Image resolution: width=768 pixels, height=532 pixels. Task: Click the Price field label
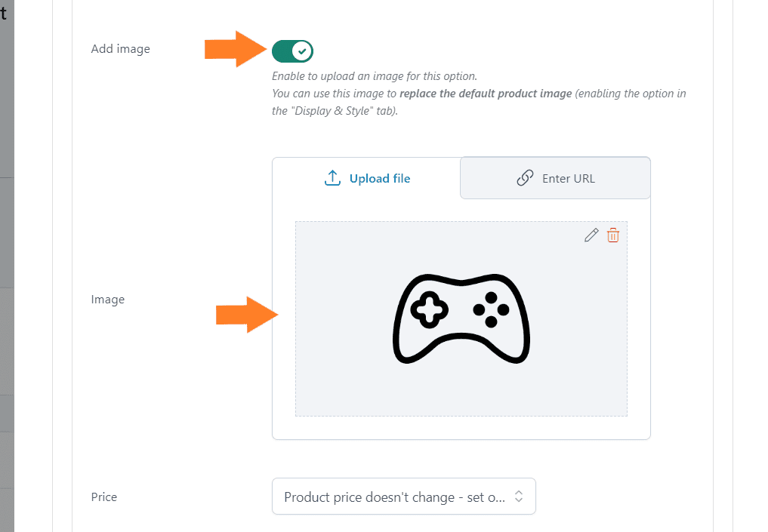[x=104, y=497]
